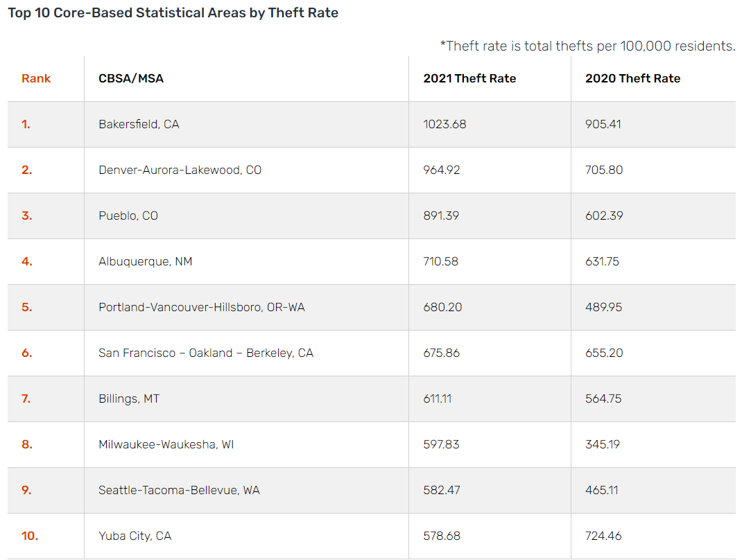The width and height of the screenshot is (742, 560).
Task: Click the 1023.68 theft rate value
Action: [x=445, y=124]
